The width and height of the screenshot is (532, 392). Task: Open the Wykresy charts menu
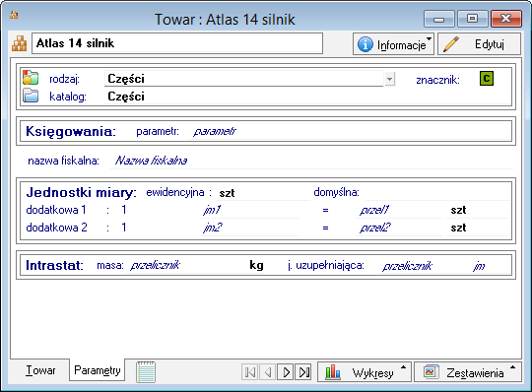coord(365,372)
